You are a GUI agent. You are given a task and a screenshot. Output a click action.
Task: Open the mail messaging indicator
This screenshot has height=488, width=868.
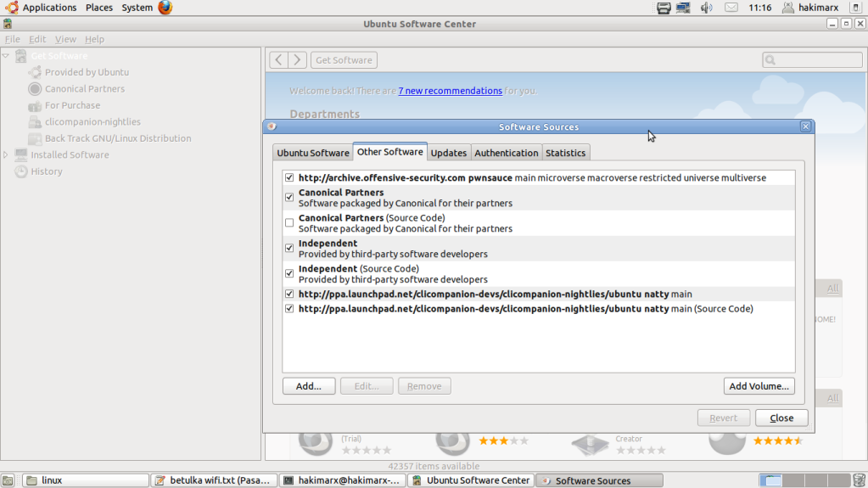[731, 8]
